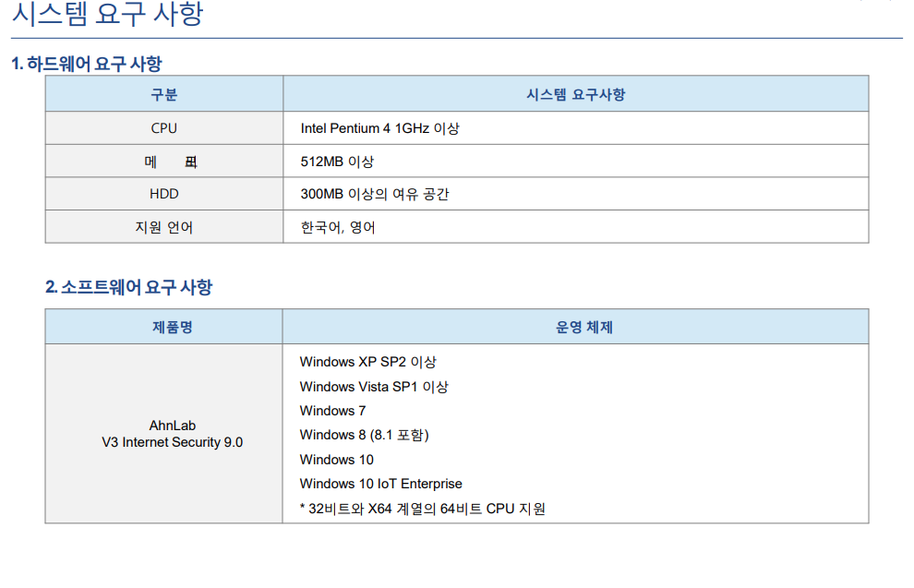Select 'V3 Internet Security 9.0' text
Viewport: 914px width, 588px height.
pyautogui.click(x=173, y=442)
